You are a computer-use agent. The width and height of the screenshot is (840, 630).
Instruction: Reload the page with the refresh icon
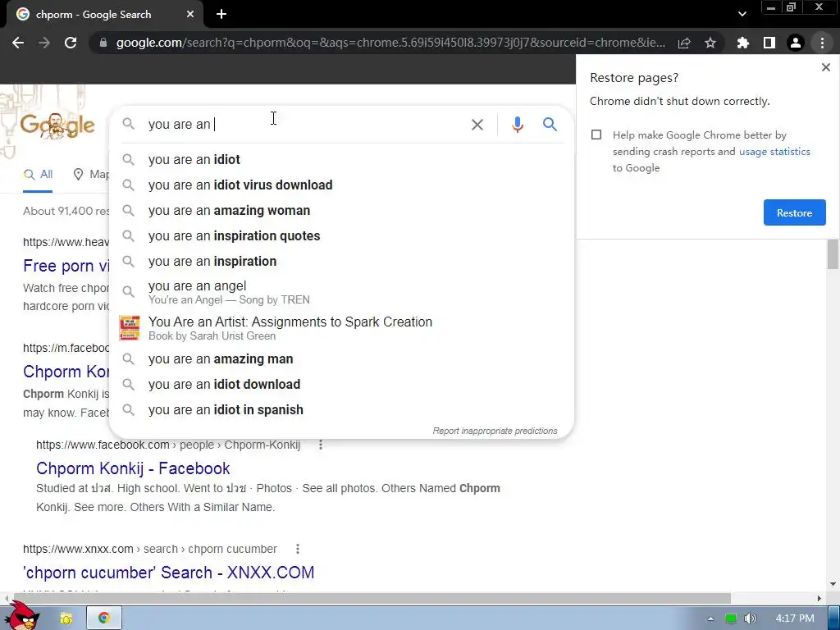click(x=71, y=43)
